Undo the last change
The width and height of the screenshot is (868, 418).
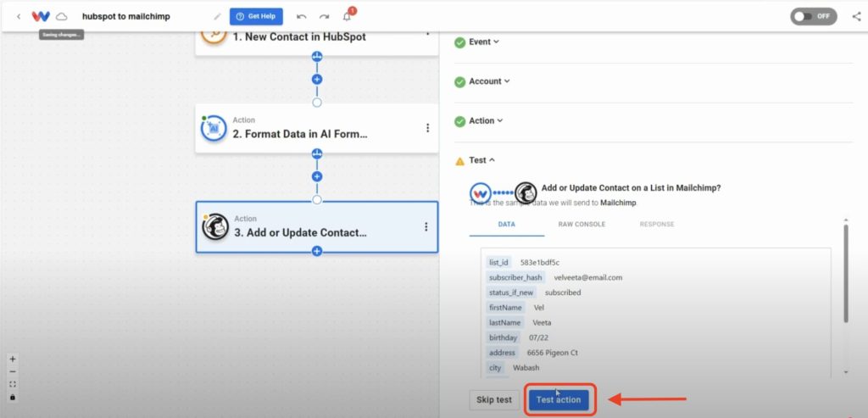pos(302,17)
